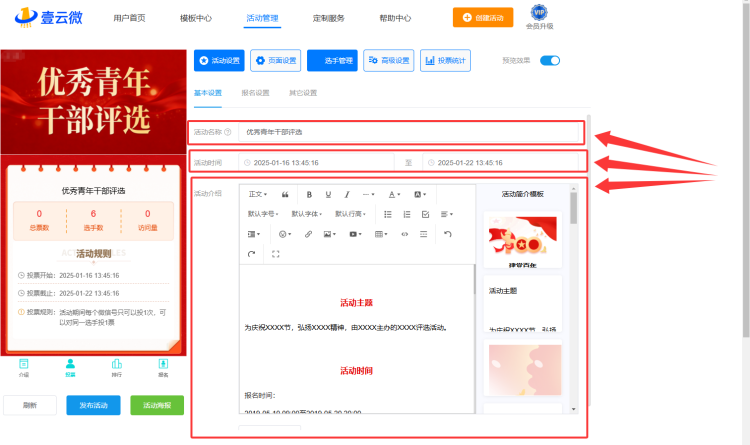Expand the 默认字体 font family dropdown
Viewport: 750px width, 445px height.
point(307,214)
